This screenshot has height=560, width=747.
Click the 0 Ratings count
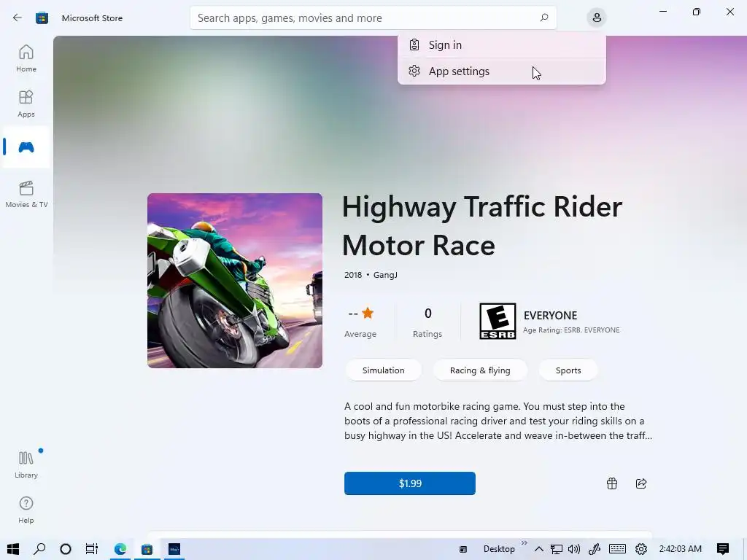[427, 322]
